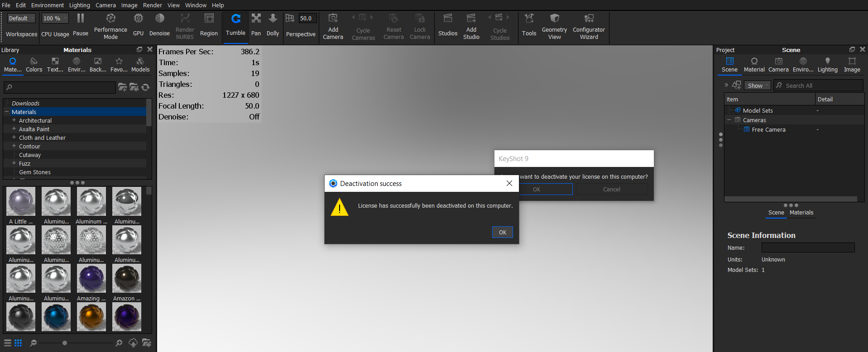
Task: Toggle the Denoise option
Action: click(159, 25)
